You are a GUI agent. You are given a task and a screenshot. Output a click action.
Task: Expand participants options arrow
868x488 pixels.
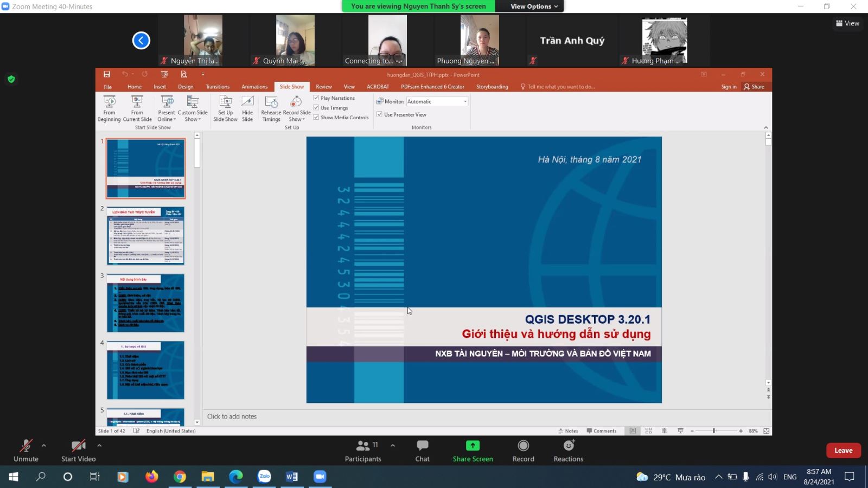[x=393, y=445]
